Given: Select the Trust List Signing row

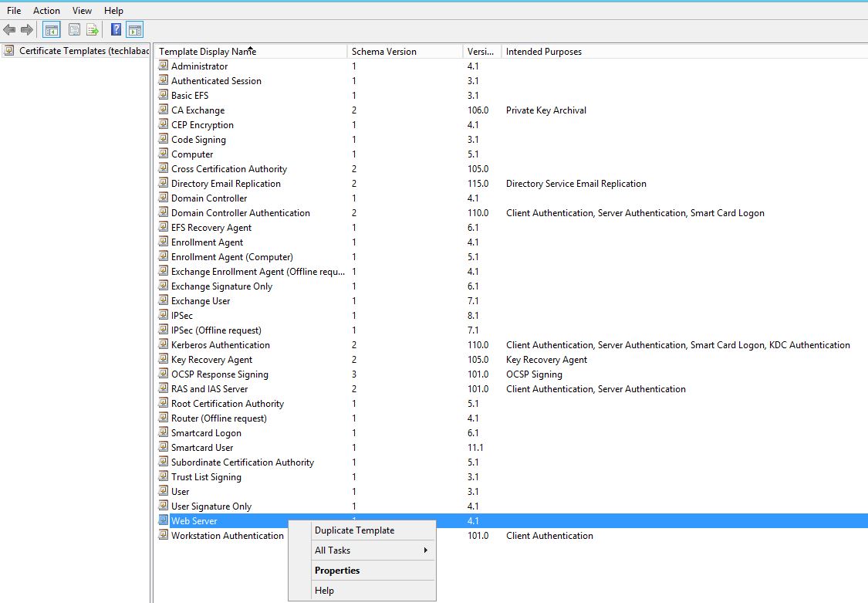Looking at the screenshot, I should (511, 476).
